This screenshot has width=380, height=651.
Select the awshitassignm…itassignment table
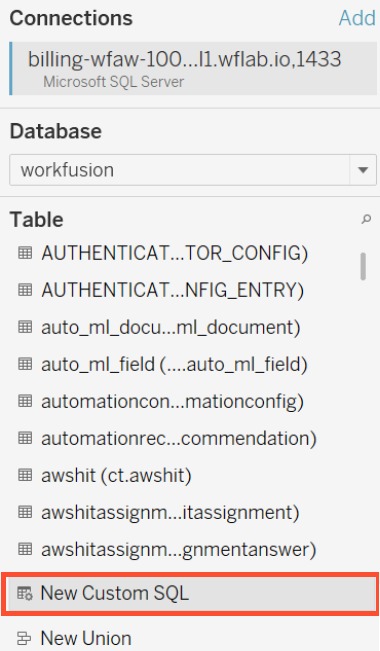tap(170, 512)
